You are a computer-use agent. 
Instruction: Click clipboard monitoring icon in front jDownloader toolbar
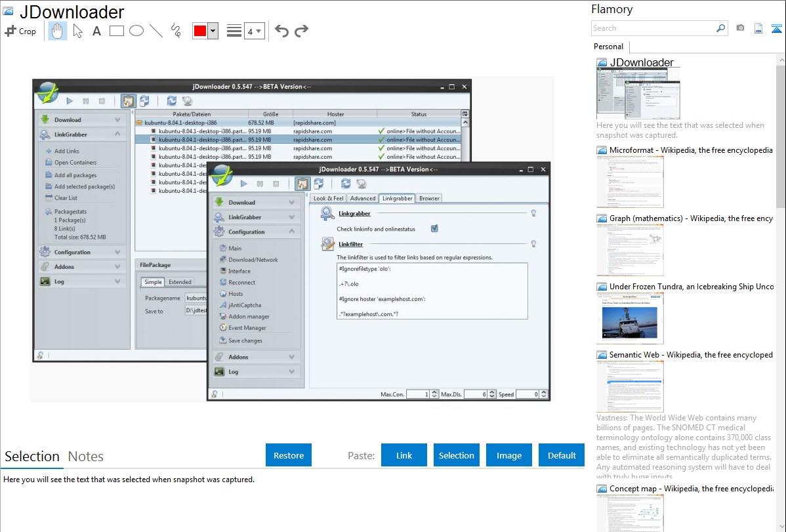point(302,184)
